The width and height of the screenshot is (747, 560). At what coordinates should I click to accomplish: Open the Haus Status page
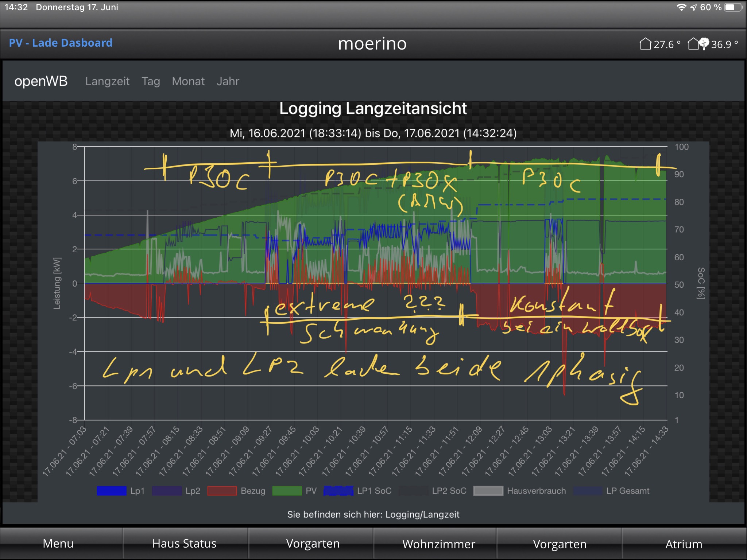[184, 544]
